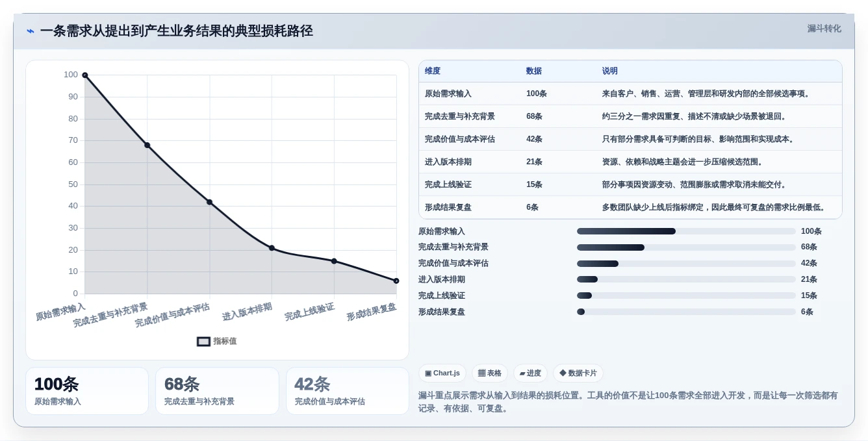The image size is (868, 441).
Task: Click the chart data point for 形成结果复盘
Action: click(x=396, y=281)
